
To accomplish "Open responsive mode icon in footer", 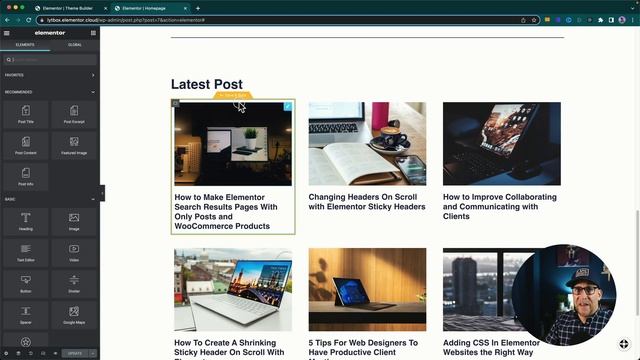I will 43,353.
